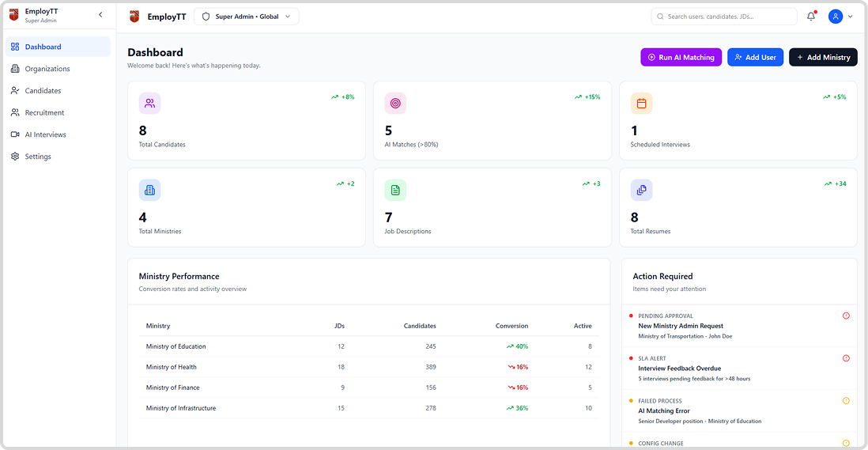
Task: Select the Ministry of Finance row
Action: point(368,388)
